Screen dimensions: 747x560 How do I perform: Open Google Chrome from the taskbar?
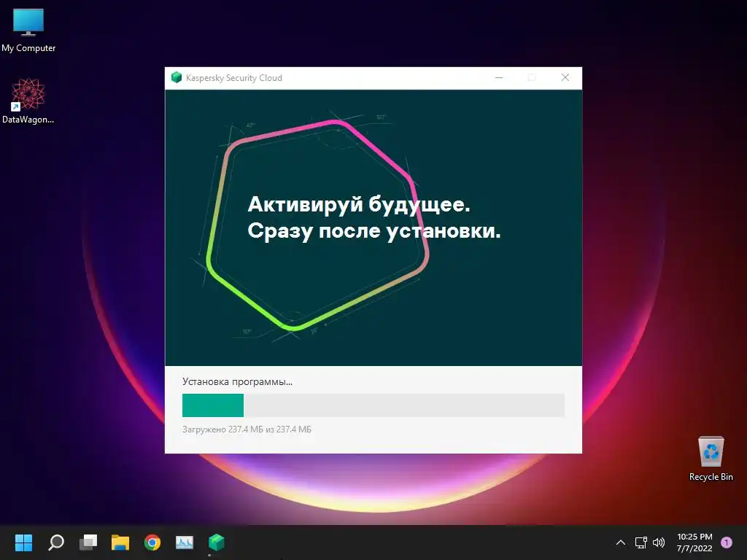point(152,542)
